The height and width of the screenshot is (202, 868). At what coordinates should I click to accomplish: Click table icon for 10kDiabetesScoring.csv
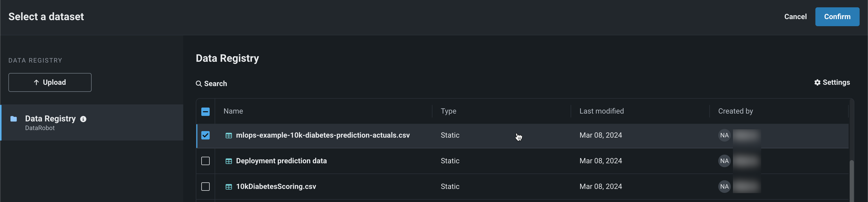229,187
